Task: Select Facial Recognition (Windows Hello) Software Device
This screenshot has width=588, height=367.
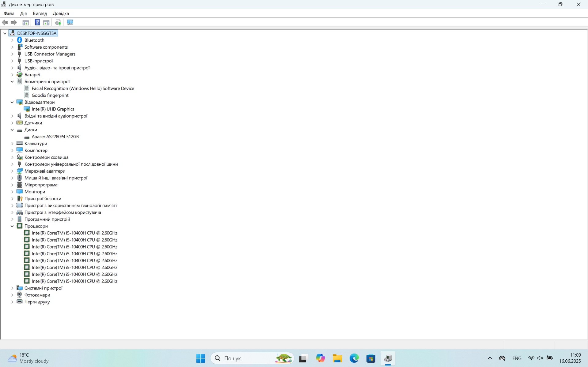Action: coord(83,88)
